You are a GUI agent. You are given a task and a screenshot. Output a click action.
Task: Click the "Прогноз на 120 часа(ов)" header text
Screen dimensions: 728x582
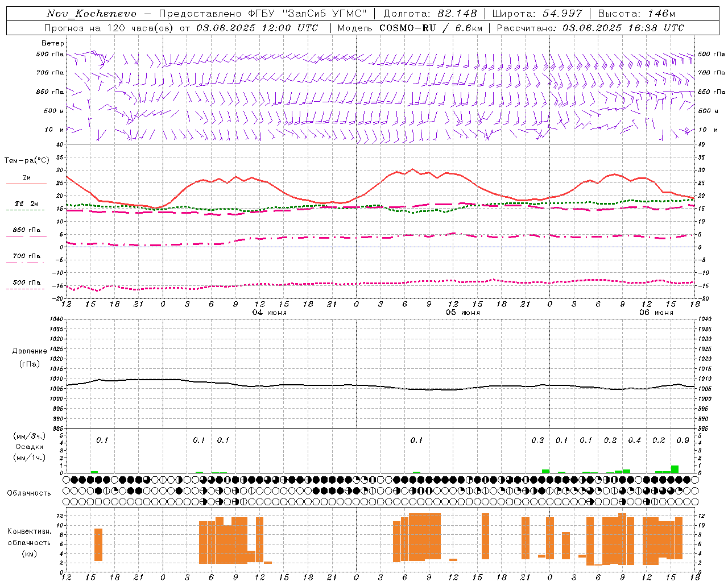click(109, 28)
